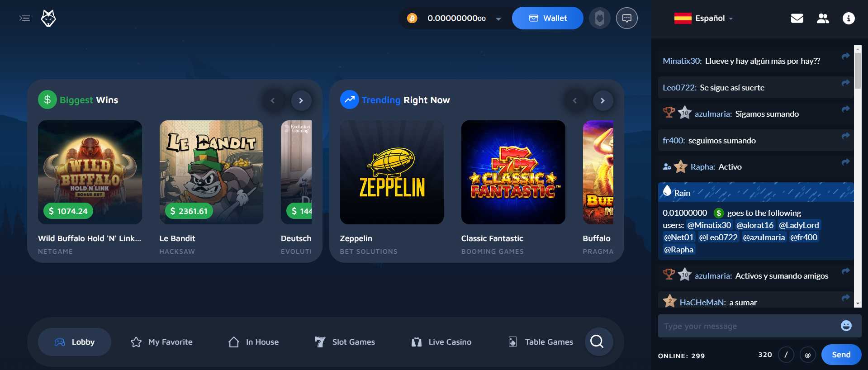868x370 pixels.
Task: Open the friends people icon
Action: point(823,18)
